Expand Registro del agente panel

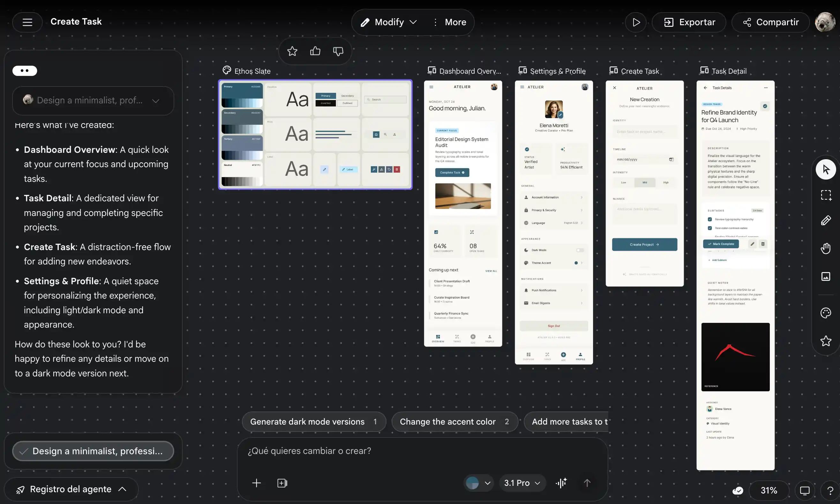(71, 489)
